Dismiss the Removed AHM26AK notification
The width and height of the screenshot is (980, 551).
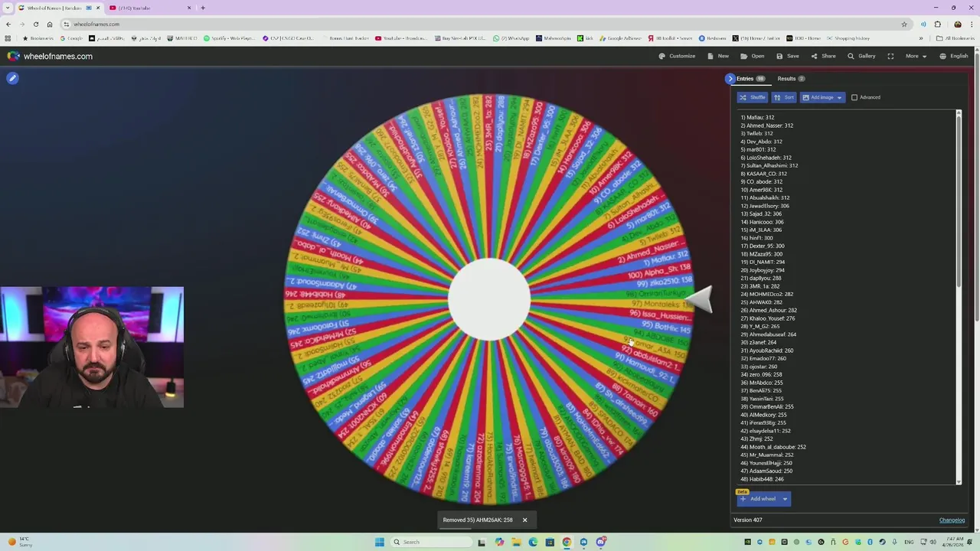[x=524, y=520]
